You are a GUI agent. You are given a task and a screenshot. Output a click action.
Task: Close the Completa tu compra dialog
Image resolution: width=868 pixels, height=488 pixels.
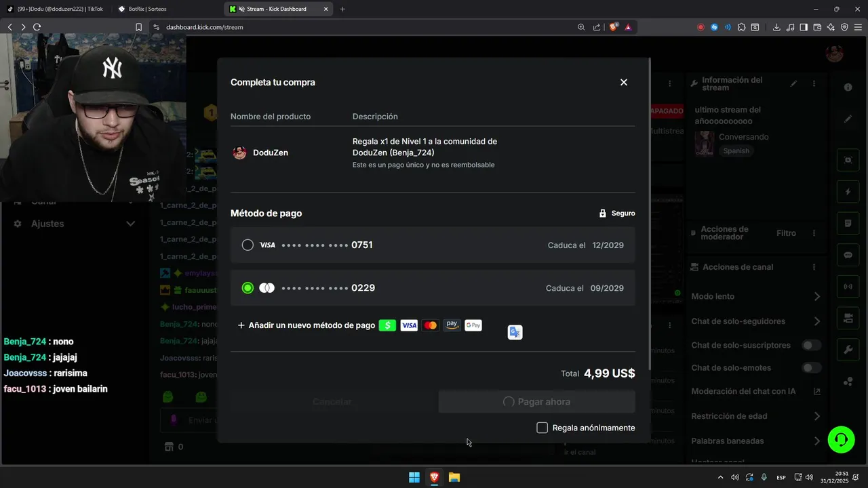click(624, 82)
